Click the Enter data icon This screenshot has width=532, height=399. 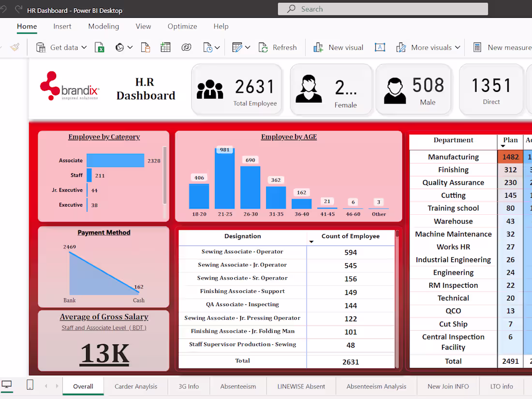pyautogui.click(x=165, y=47)
